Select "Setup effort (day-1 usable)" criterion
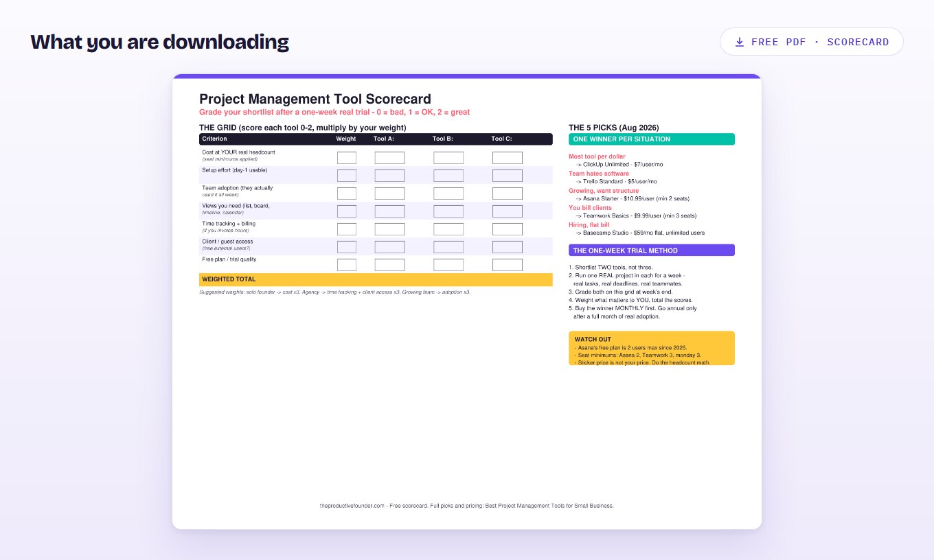 pyautogui.click(x=235, y=170)
